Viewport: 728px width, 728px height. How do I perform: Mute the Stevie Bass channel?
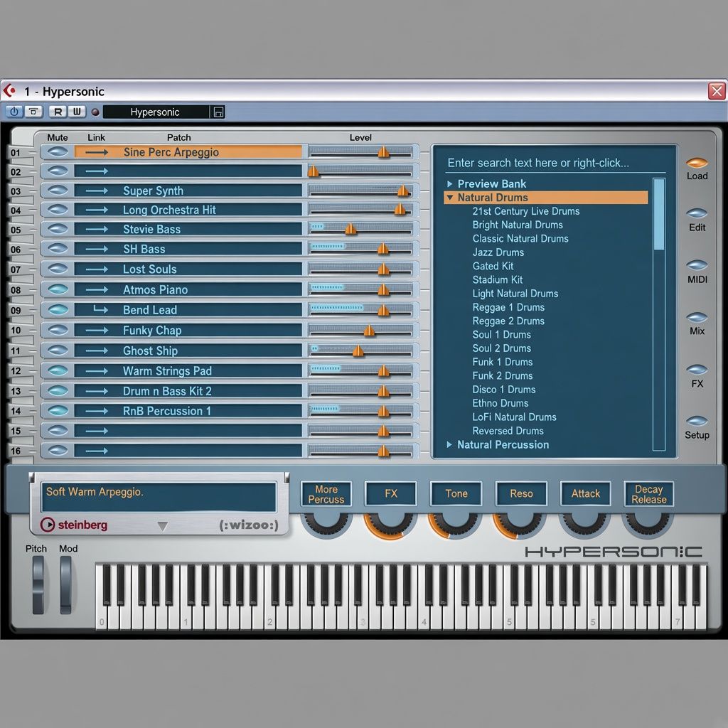[58, 229]
